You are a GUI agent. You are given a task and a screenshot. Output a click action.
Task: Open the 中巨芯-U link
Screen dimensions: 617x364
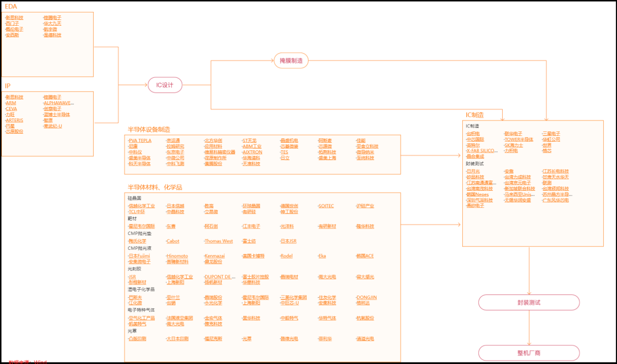(290, 303)
